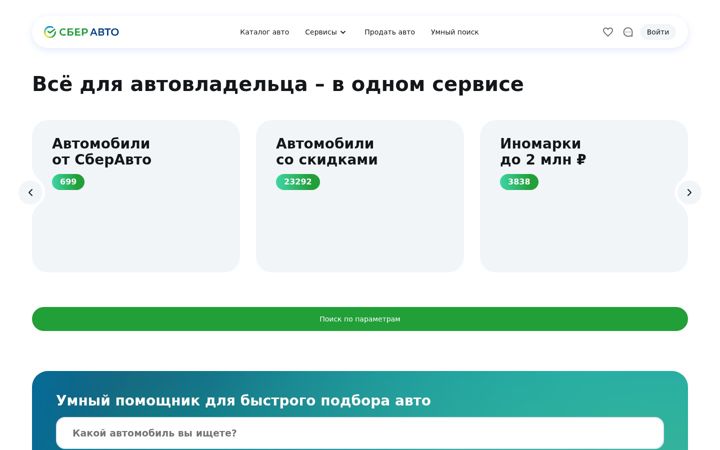The image size is (720, 450).
Task: Open the Автомобили со скидками card
Action: [x=360, y=196]
